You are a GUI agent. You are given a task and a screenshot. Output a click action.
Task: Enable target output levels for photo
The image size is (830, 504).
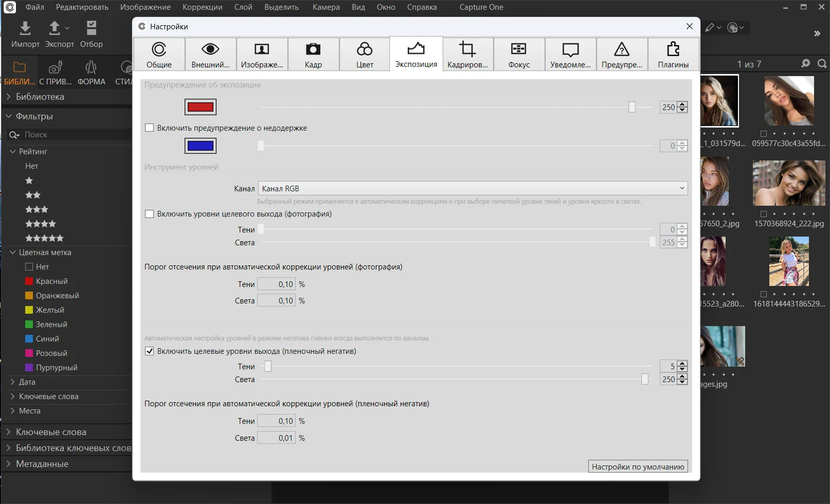pos(150,214)
